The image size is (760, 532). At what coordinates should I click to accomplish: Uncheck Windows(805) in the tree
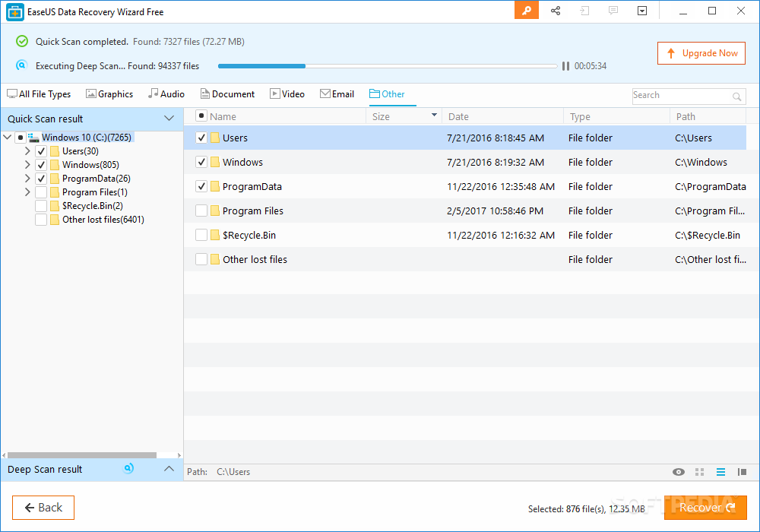pyautogui.click(x=41, y=165)
